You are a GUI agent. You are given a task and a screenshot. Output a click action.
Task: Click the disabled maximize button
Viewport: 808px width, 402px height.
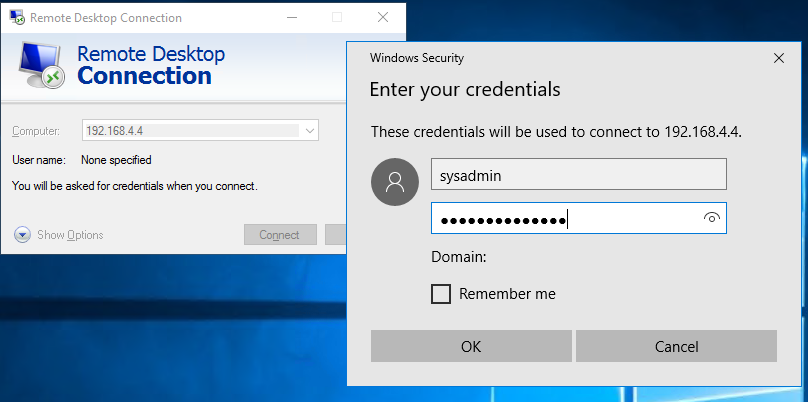pyautogui.click(x=337, y=18)
